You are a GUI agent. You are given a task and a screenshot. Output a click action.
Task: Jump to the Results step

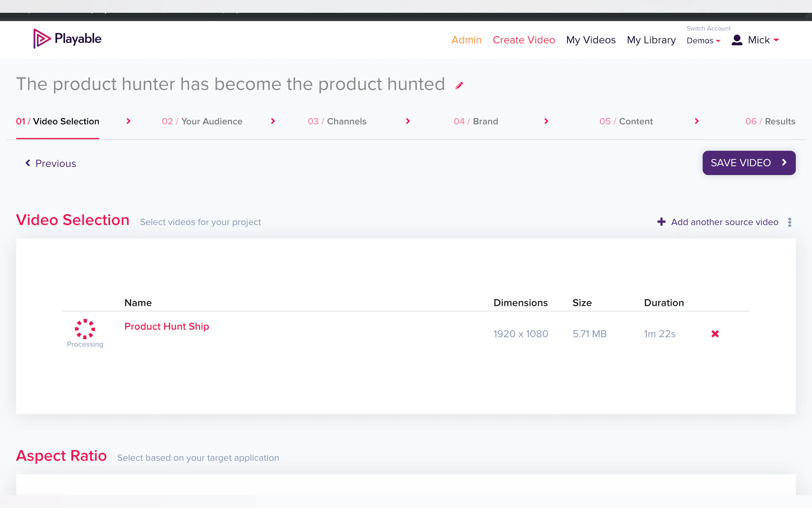[770, 121]
